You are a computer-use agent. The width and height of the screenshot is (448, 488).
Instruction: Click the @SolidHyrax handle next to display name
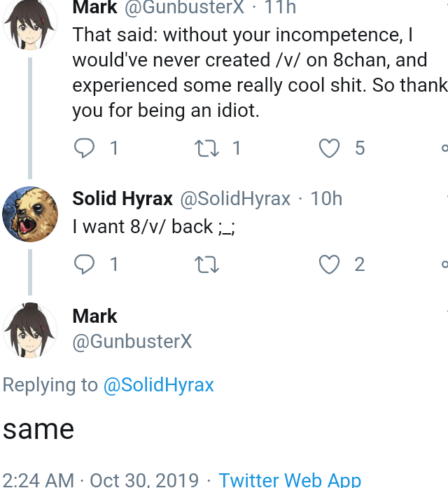235,199
